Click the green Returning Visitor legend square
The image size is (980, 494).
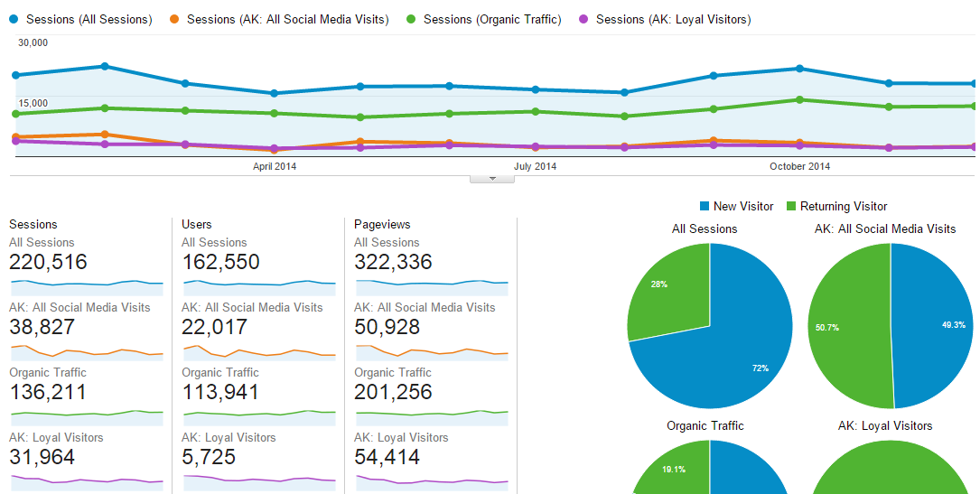point(790,206)
